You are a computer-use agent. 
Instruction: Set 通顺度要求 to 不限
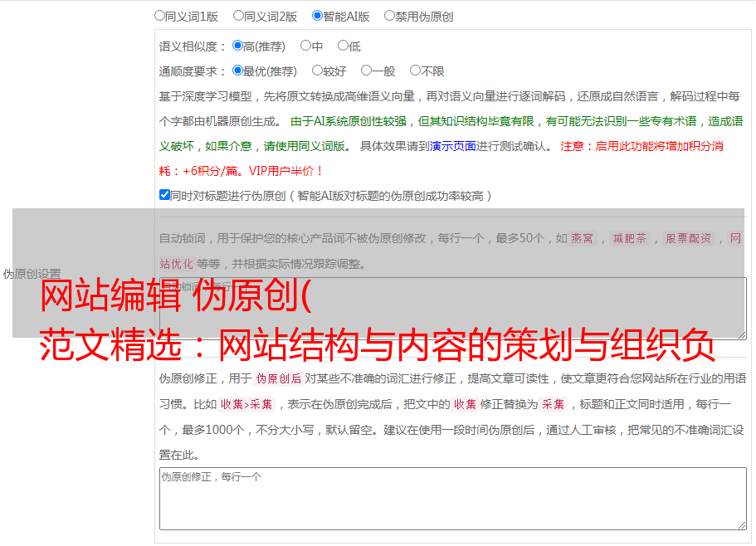[x=415, y=71]
